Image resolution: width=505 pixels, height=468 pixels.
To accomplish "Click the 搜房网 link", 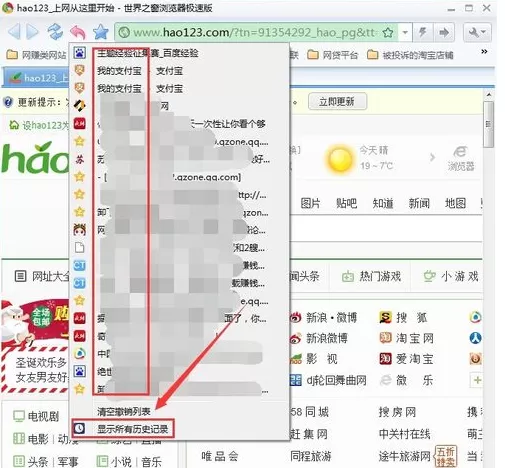I will (x=398, y=412).
